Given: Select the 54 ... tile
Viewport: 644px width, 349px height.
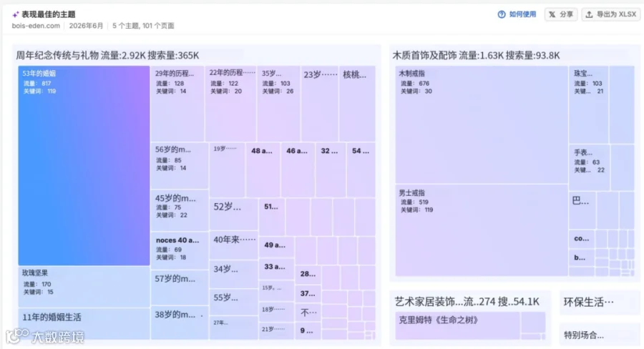Looking at the screenshot, I should 361,169.
